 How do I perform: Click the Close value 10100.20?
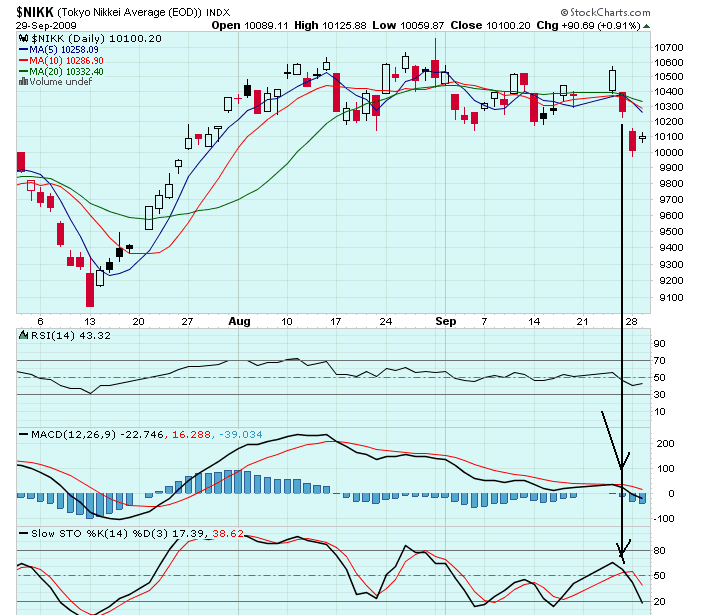[x=508, y=26]
